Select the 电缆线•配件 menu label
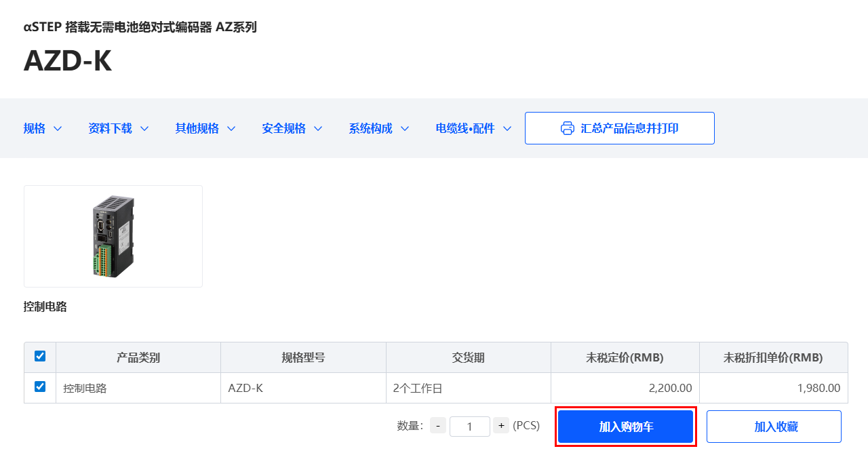 pyautogui.click(x=465, y=128)
